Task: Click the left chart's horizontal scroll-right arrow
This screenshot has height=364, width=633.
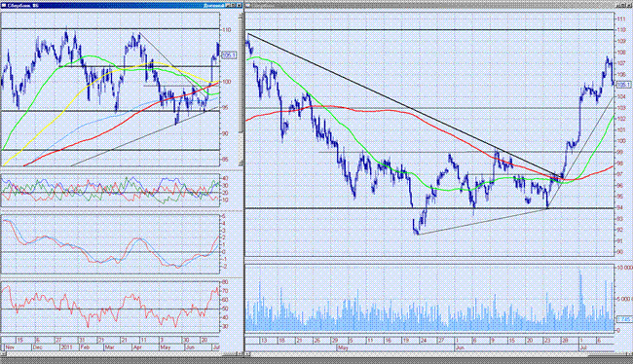Action: click(x=240, y=354)
